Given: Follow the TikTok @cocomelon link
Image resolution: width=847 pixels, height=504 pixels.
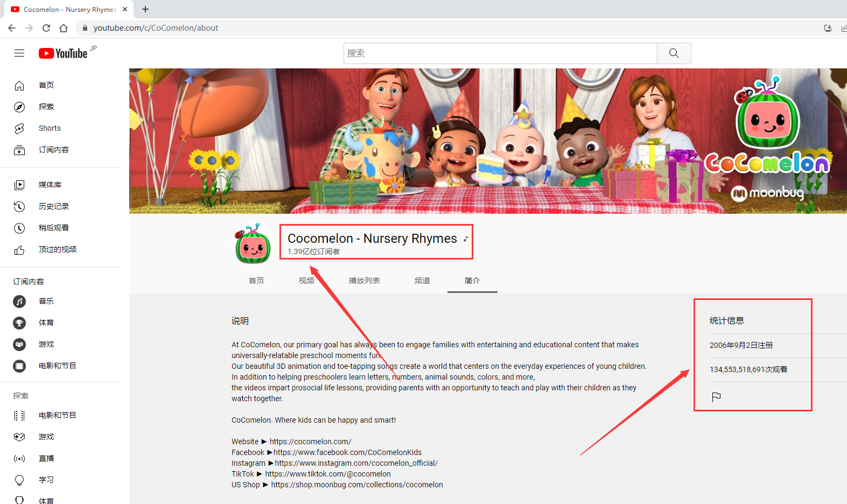Looking at the screenshot, I should [x=328, y=474].
